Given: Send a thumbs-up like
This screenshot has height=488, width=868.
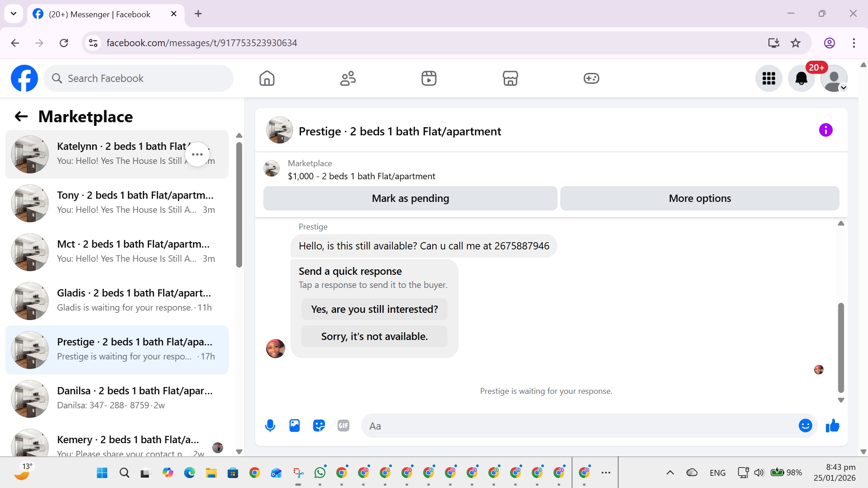Looking at the screenshot, I should (832, 426).
